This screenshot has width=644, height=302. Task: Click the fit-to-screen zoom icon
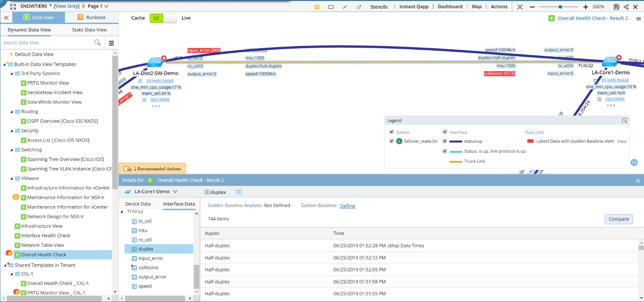click(520, 7)
